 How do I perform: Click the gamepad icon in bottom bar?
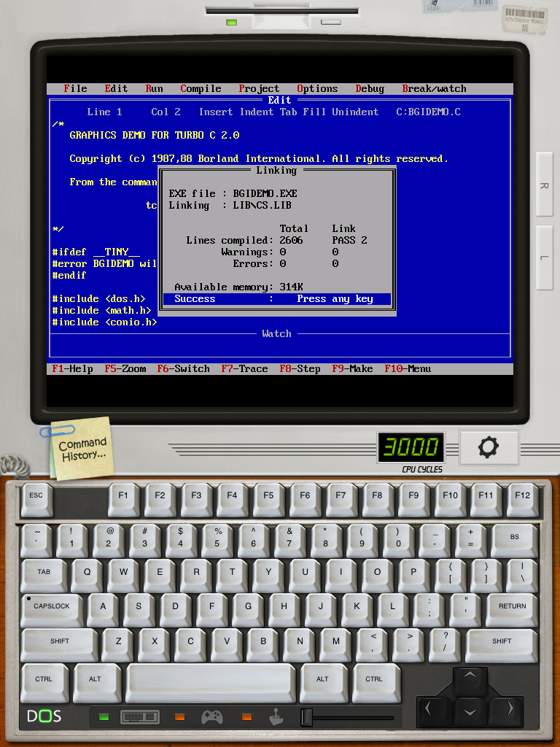pyautogui.click(x=212, y=717)
